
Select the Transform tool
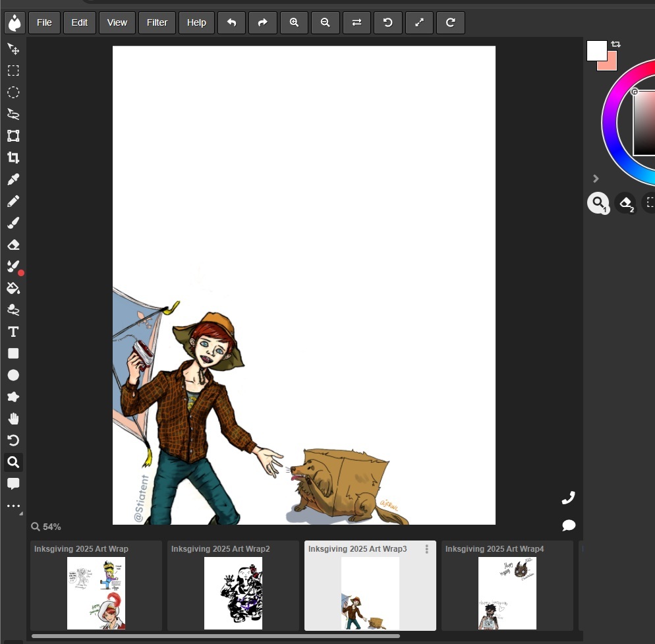13,136
